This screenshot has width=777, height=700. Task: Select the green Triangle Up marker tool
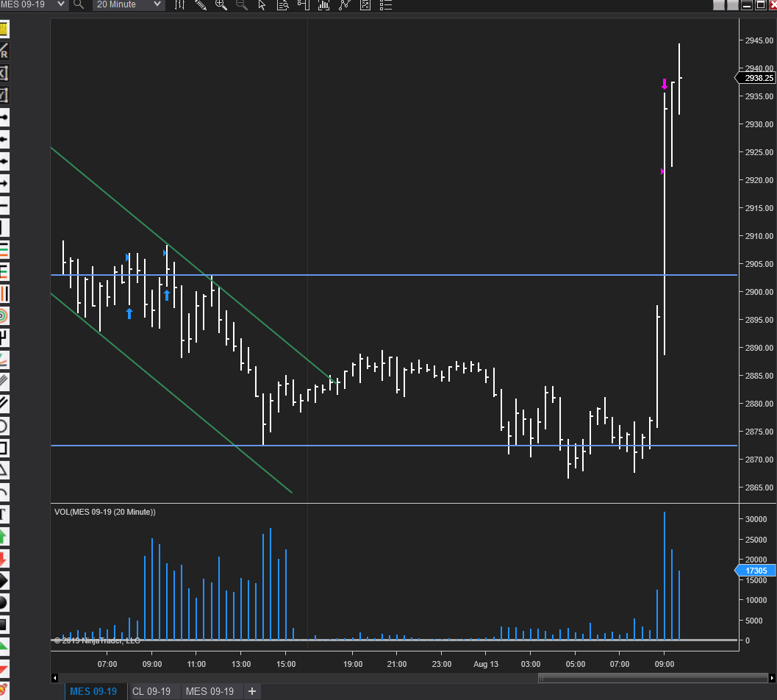point(4,646)
